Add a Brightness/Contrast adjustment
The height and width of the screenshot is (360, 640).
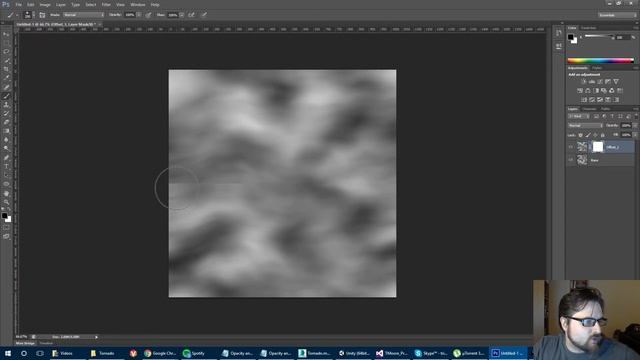(583, 82)
